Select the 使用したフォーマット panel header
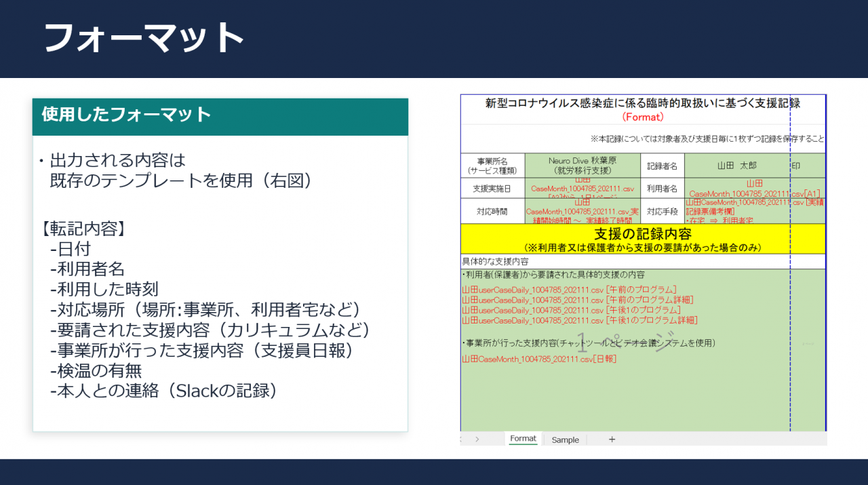 (x=220, y=117)
